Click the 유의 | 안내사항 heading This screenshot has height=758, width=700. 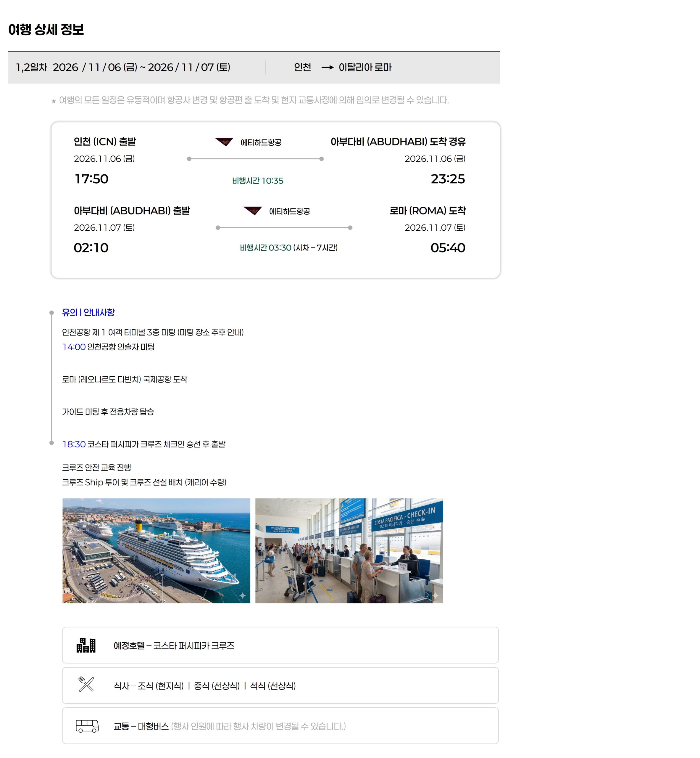pyautogui.click(x=88, y=312)
